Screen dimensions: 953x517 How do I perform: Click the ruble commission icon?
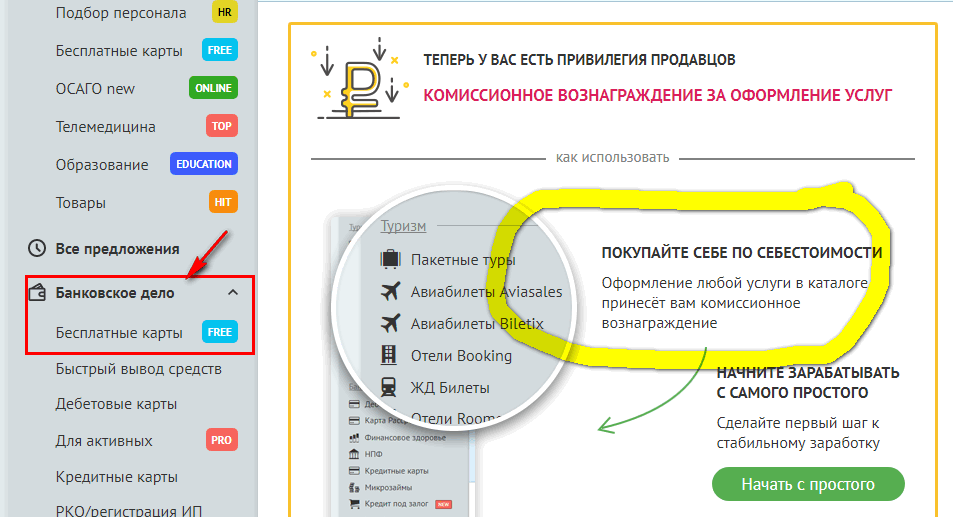pos(361,79)
